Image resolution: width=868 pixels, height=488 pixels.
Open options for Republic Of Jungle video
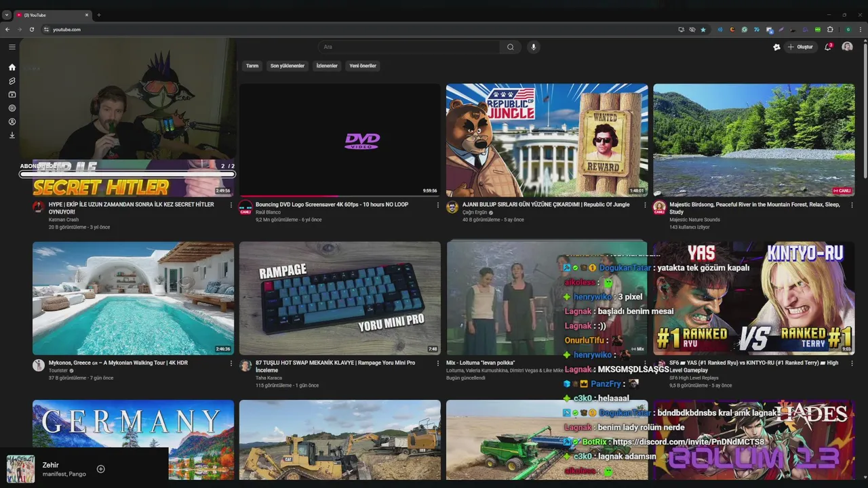[645, 205]
